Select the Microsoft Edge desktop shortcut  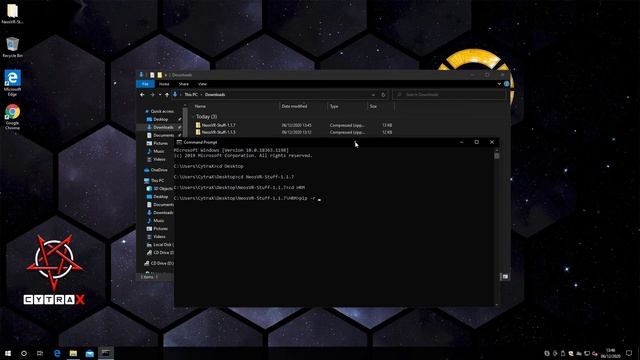coord(12,83)
